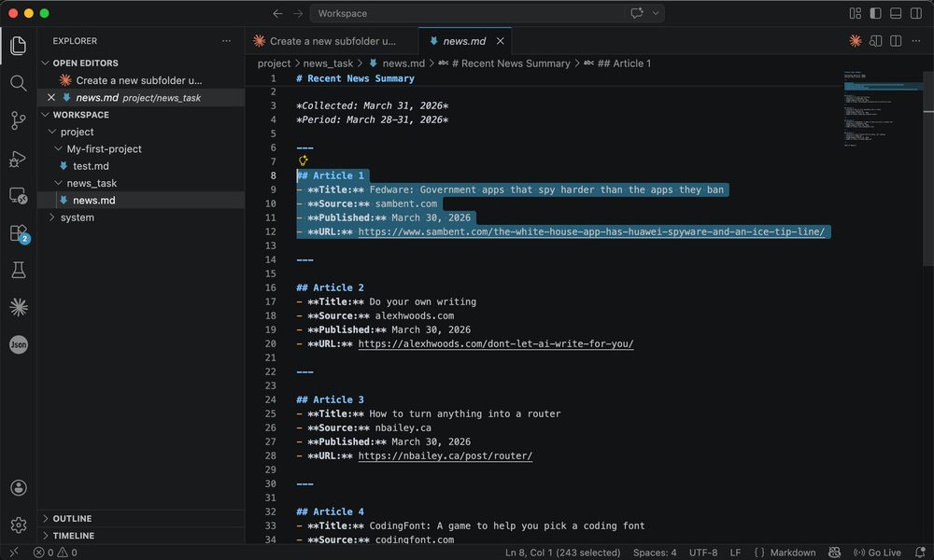Image resolution: width=934 pixels, height=560 pixels.
Task: Toggle the bottom panel visibility
Action: [x=896, y=13]
